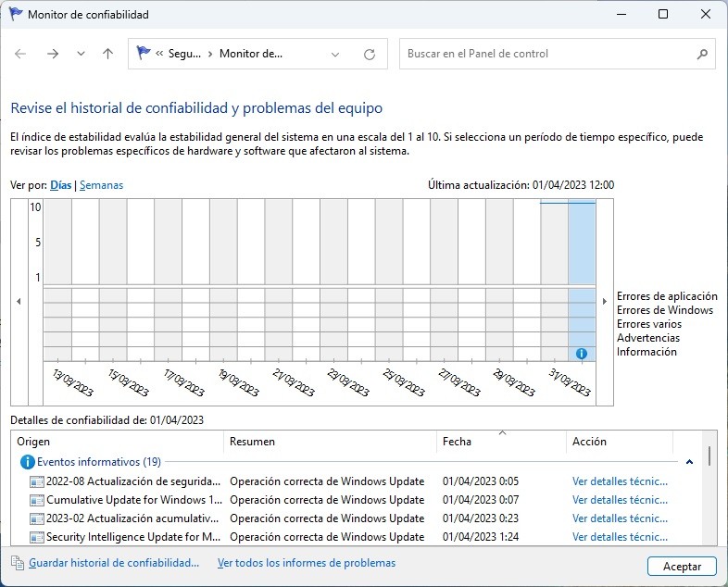This screenshot has width=728, height=587.
Task: Expand the address bar history dropdown
Action: click(x=335, y=54)
